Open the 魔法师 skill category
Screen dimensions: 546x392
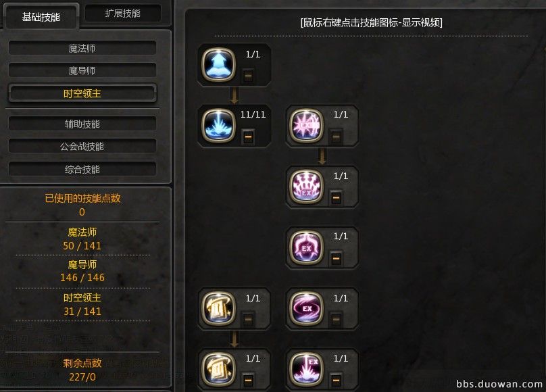click(82, 48)
